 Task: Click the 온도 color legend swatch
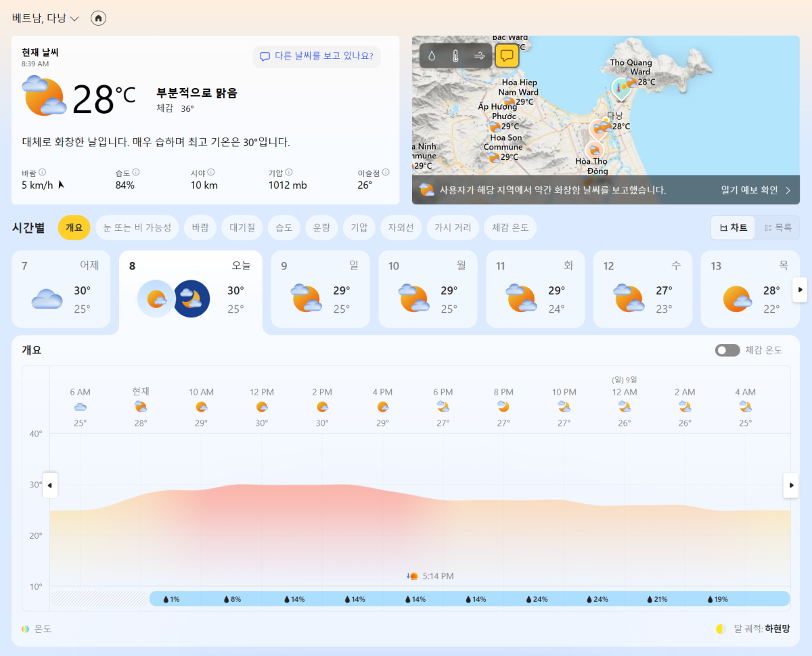pos(26,629)
